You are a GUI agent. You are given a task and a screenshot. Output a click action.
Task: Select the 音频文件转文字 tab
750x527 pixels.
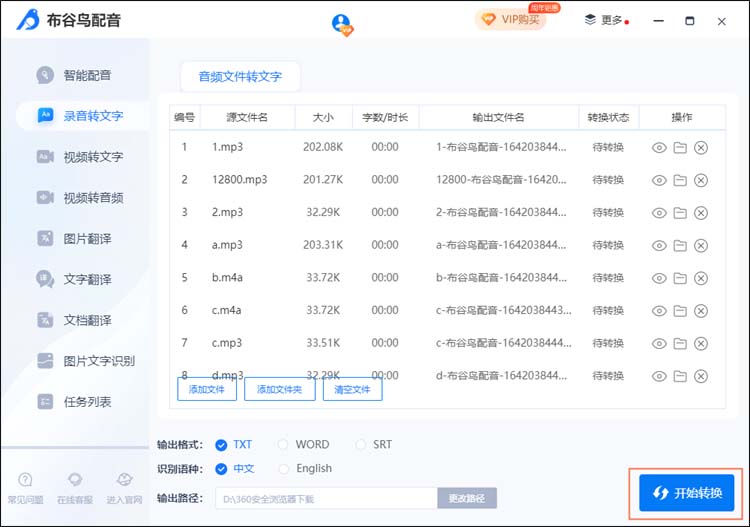tap(240, 76)
